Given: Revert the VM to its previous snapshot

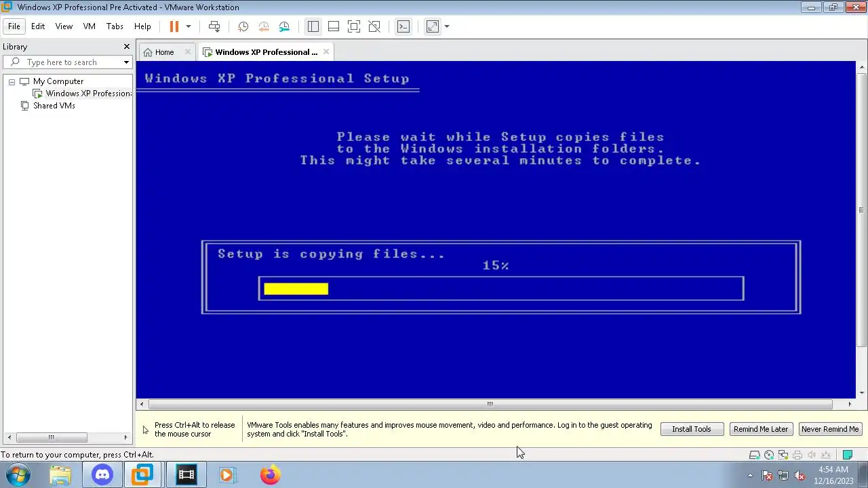Looking at the screenshot, I should tap(264, 26).
